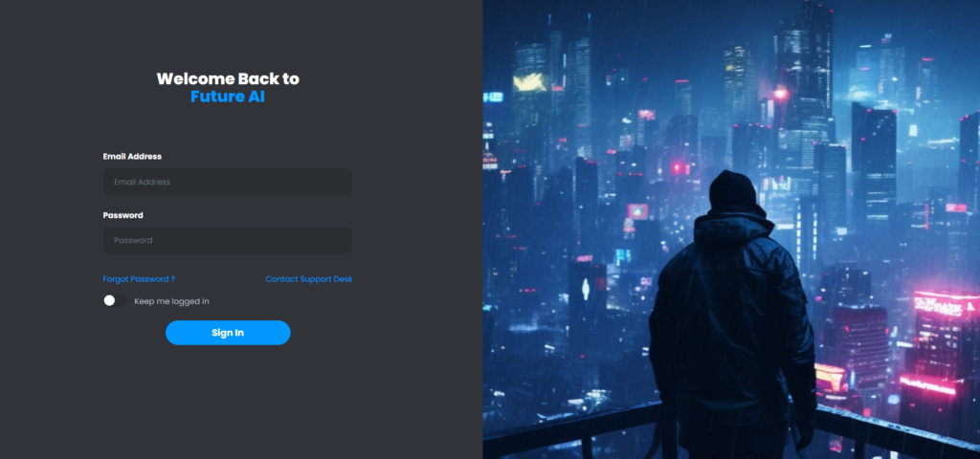The height and width of the screenshot is (459, 980).
Task: Open the Forgot Password ? link
Action: (x=139, y=279)
